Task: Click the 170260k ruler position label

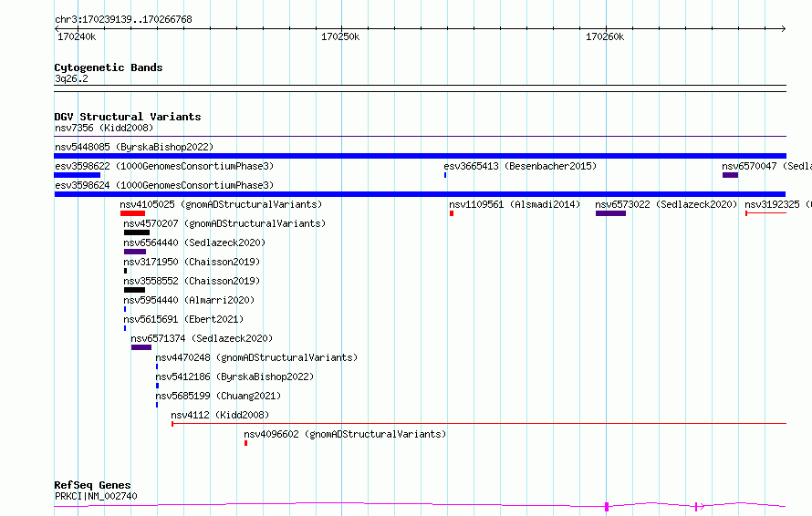Action: [605, 36]
